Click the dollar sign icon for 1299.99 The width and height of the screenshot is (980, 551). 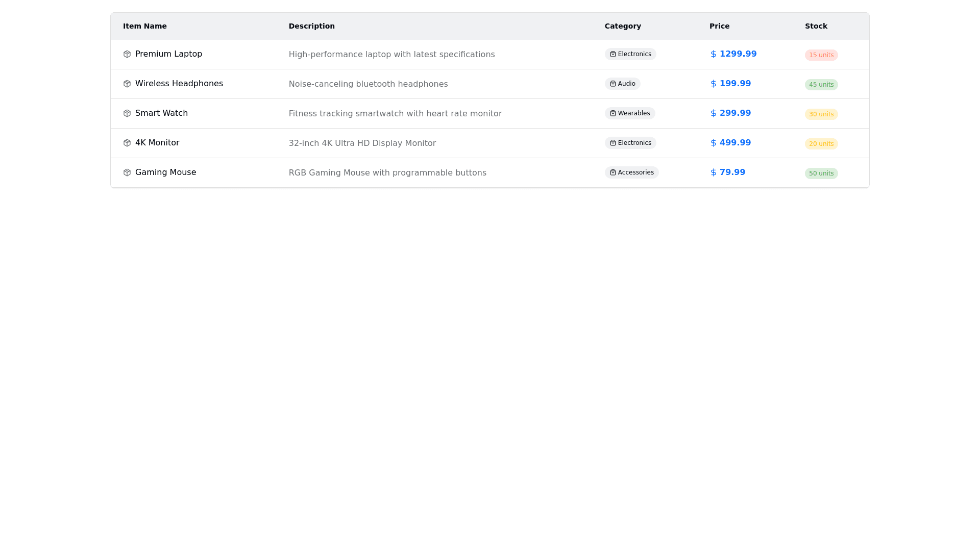tap(713, 54)
